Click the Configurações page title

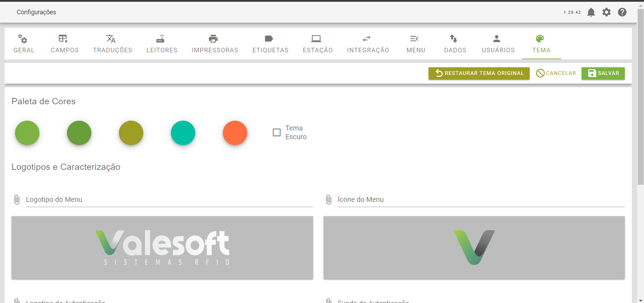tap(36, 12)
